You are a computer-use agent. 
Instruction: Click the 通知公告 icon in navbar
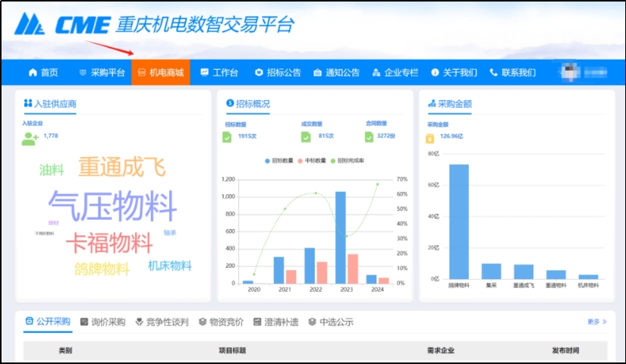pos(317,73)
